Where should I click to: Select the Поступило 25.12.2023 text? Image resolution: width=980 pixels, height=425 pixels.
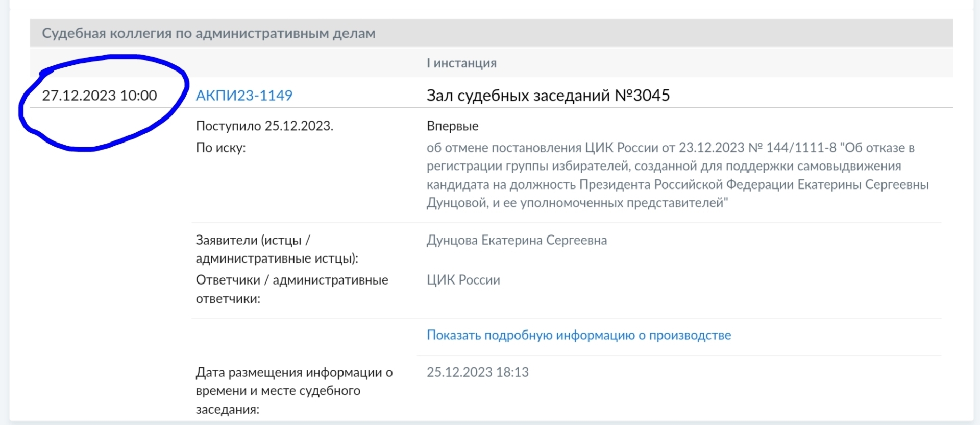[x=264, y=126]
